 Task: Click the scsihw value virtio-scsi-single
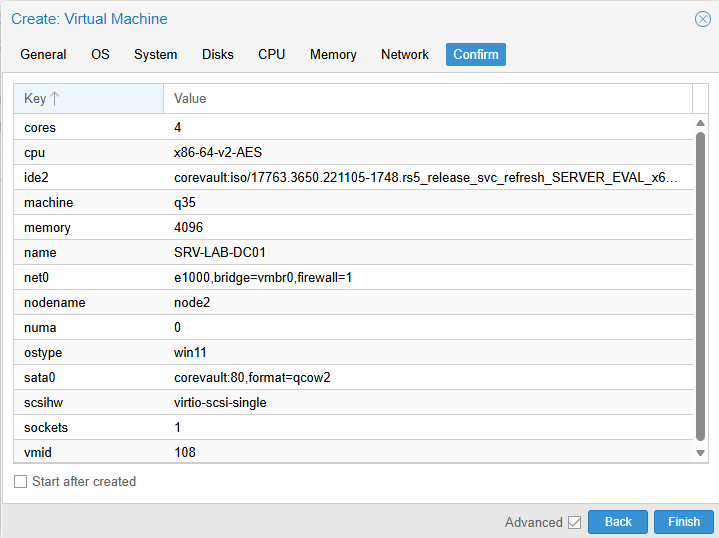tap(220, 403)
